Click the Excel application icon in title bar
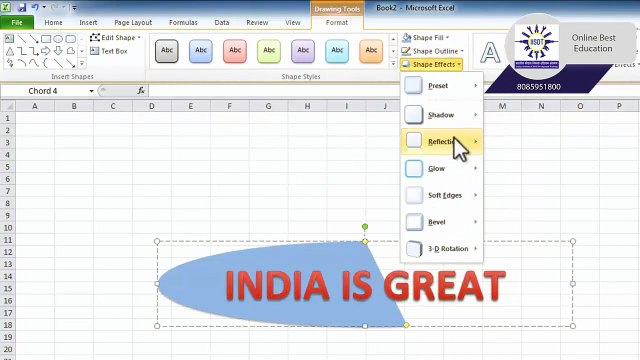640x360 pixels. pyautogui.click(x=6, y=7)
